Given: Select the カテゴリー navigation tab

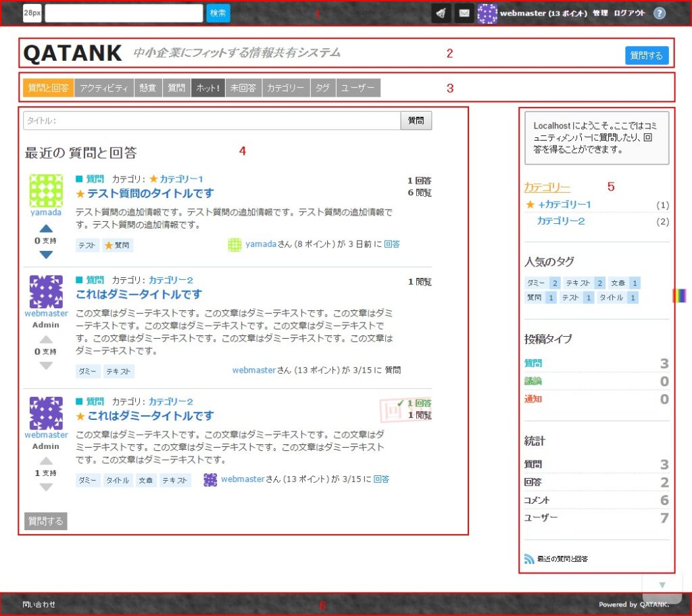Looking at the screenshot, I should coord(286,88).
